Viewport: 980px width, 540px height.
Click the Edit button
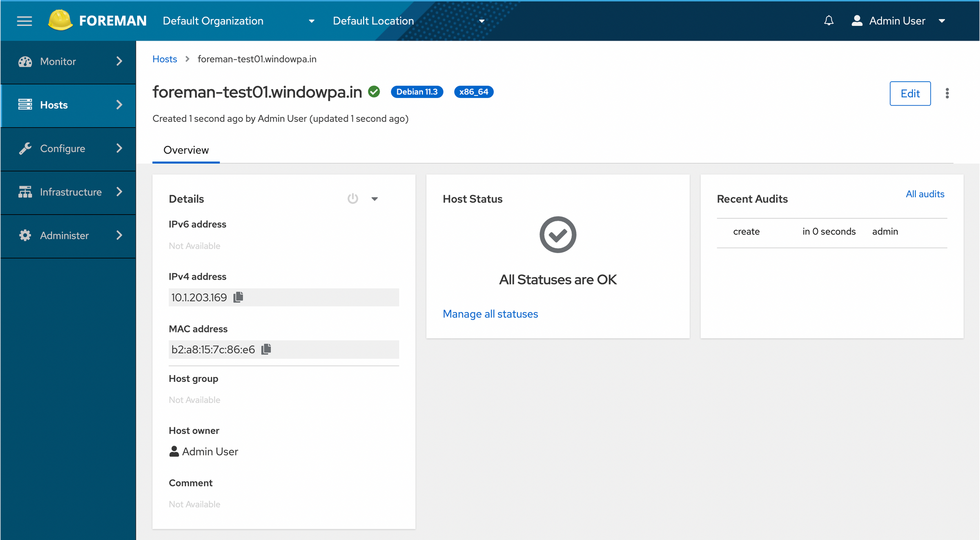pos(910,94)
